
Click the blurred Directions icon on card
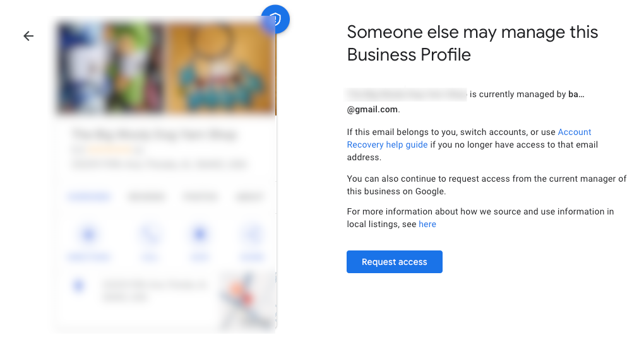pos(88,235)
